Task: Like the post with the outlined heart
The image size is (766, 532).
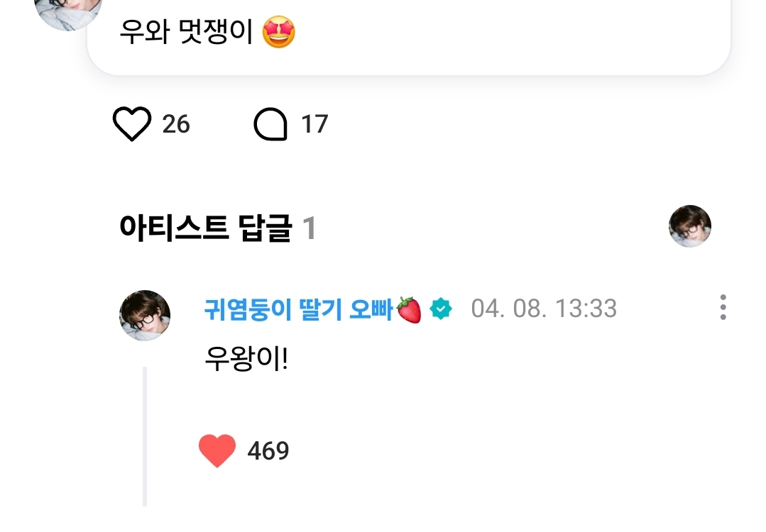Action: click(x=132, y=125)
